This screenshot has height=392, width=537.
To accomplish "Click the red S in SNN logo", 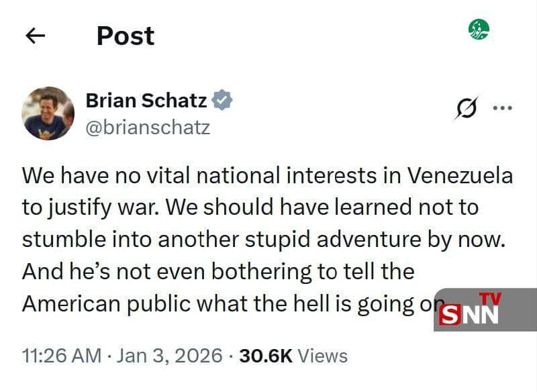I will point(450,314).
